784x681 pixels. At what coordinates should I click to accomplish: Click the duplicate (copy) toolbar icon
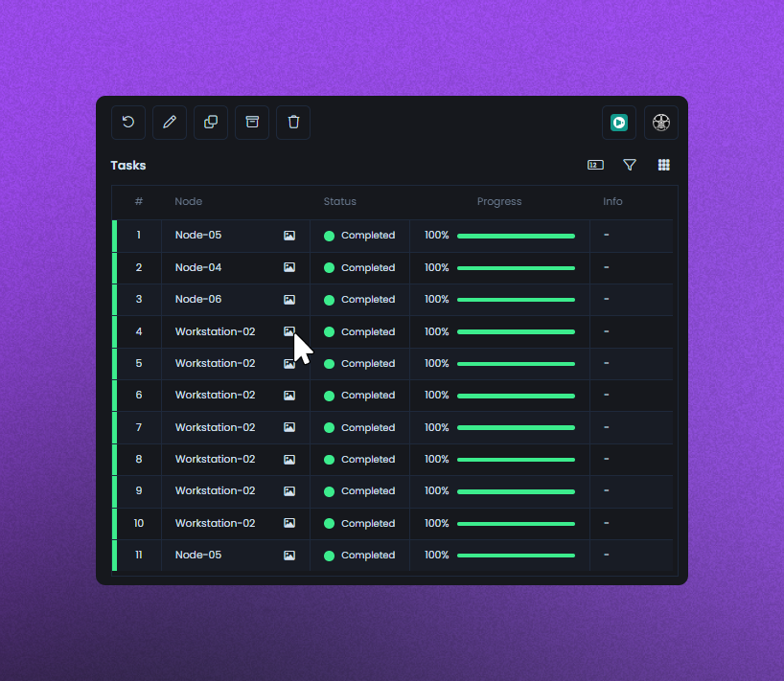[x=211, y=123]
